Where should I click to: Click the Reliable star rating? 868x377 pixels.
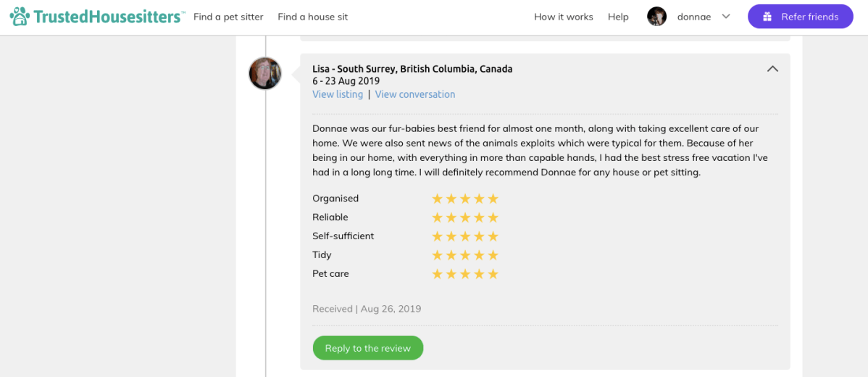coord(465,217)
